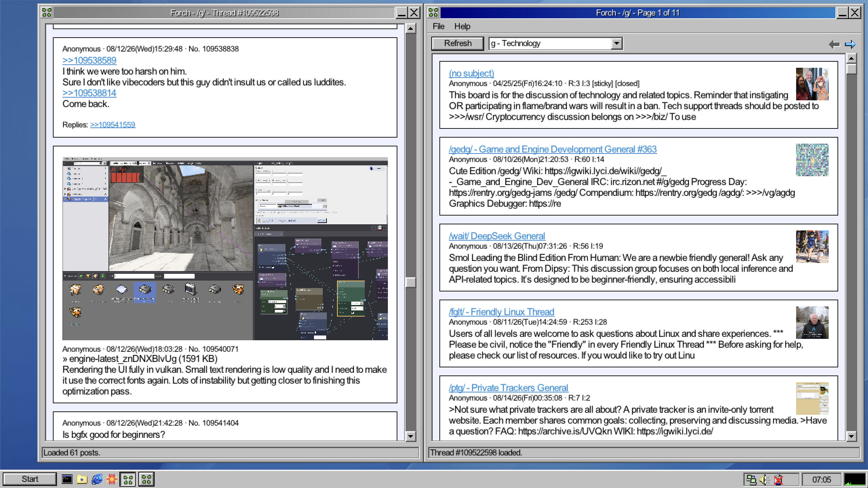Click the red X tray icon
The height and width of the screenshot is (488, 868).
pyautogui.click(x=778, y=480)
